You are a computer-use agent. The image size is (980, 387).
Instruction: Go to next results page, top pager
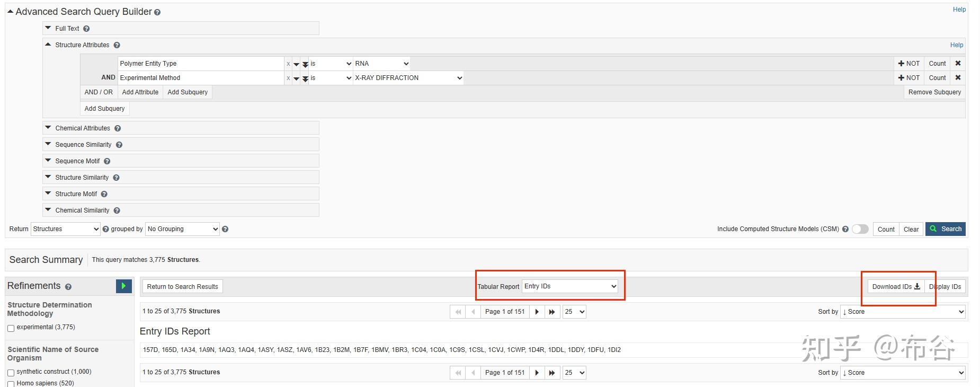click(x=537, y=312)
